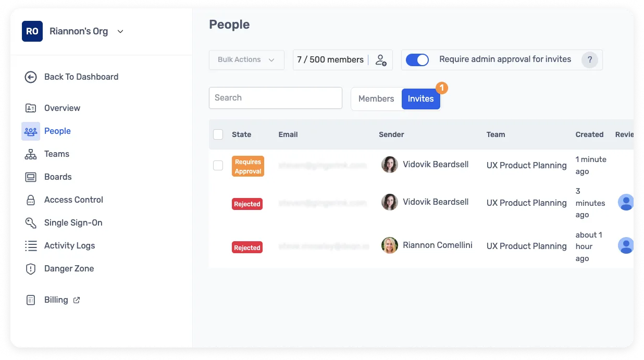This screenshot has height=360, width=644.
Task: Select the Invites tab
Action: pos(421,99)
